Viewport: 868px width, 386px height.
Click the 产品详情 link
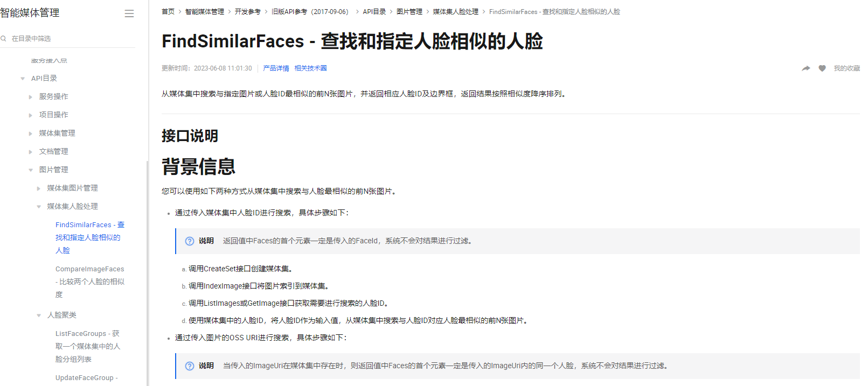[276, 68]
